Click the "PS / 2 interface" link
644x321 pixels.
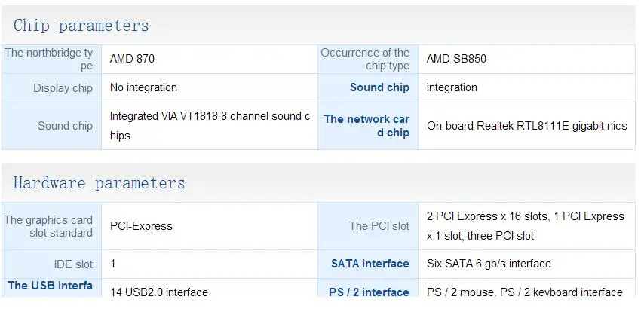[x=369, y=292]
